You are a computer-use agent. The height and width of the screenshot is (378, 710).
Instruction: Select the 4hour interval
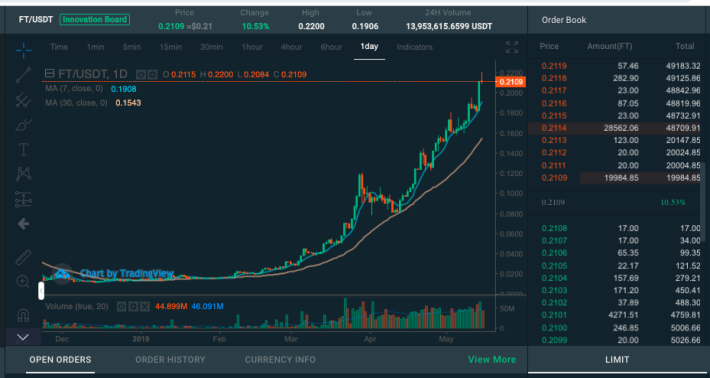point(291,47)
